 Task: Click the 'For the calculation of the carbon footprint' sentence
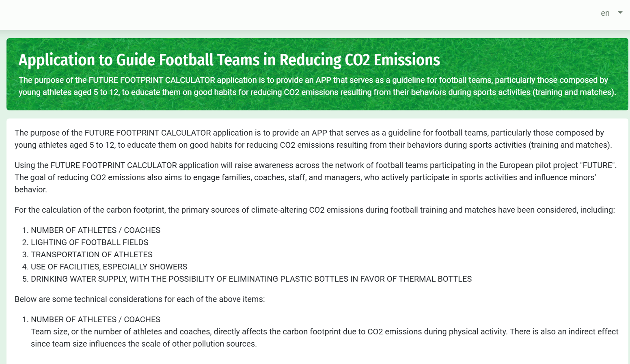(x=314, y=210)
